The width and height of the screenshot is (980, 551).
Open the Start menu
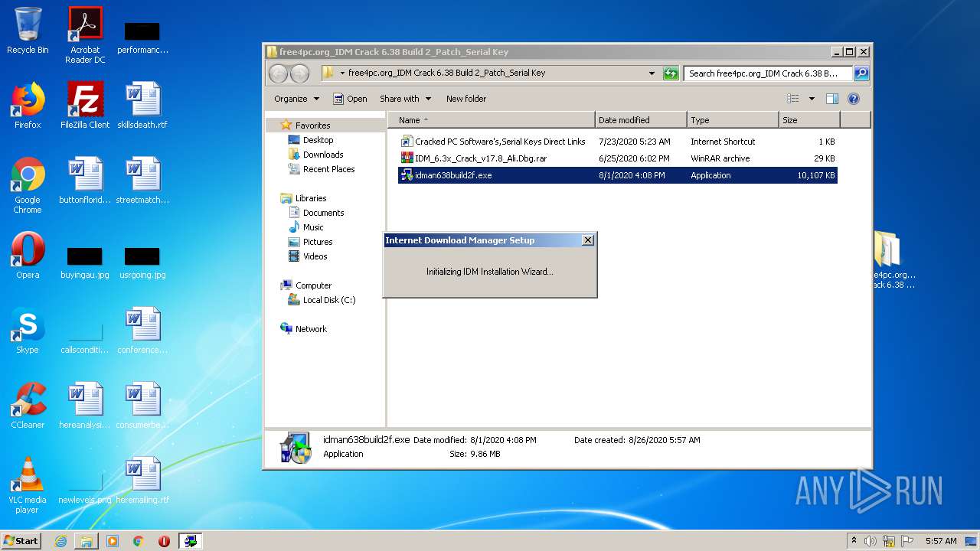pos(21,541)
